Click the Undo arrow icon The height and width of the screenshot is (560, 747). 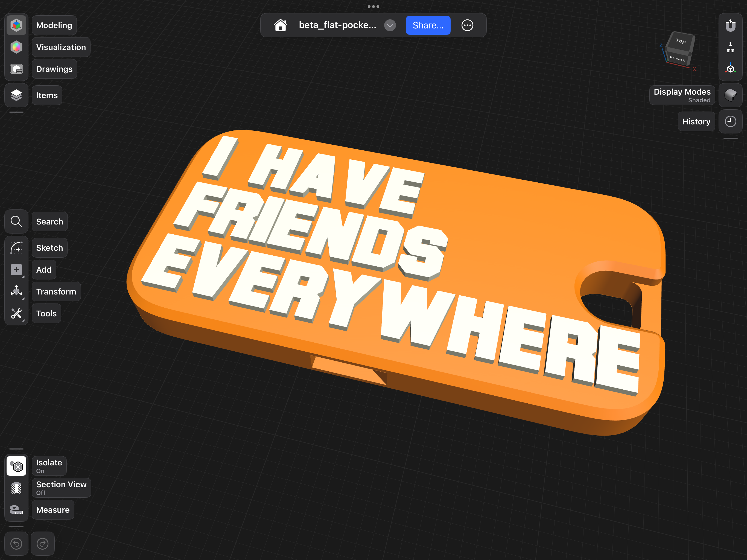(16, 543)
